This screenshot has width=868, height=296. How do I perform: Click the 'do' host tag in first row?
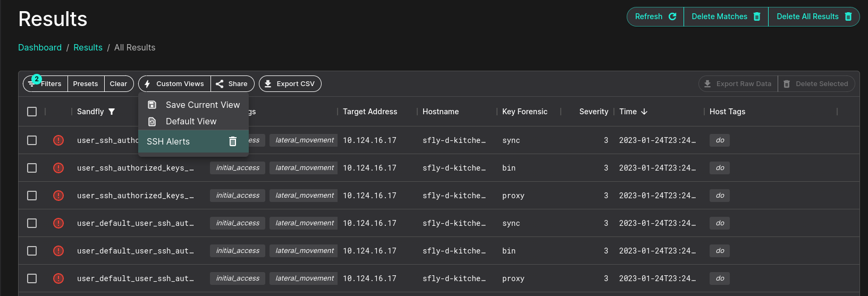coord(720,140)
